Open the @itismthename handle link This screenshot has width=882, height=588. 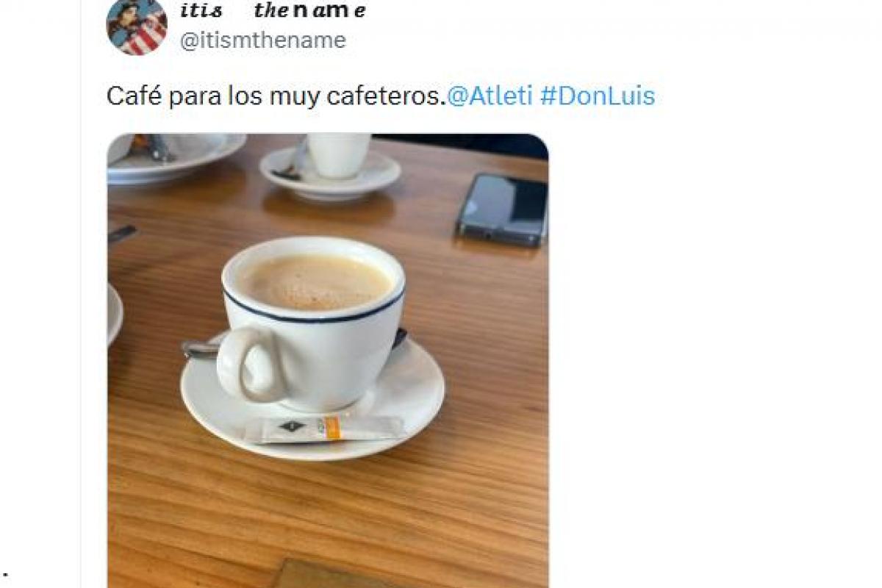[262, 40]
